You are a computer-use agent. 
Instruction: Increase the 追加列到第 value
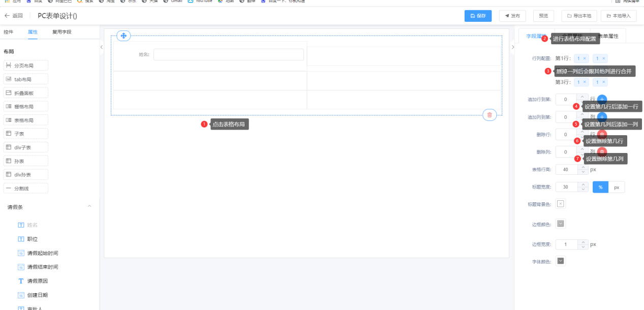point(582,114)
